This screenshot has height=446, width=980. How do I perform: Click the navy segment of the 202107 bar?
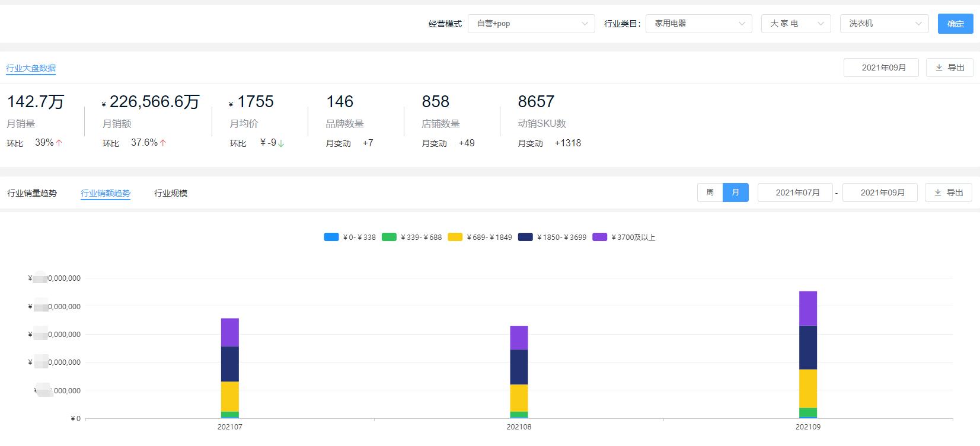[x=230, y=364]
